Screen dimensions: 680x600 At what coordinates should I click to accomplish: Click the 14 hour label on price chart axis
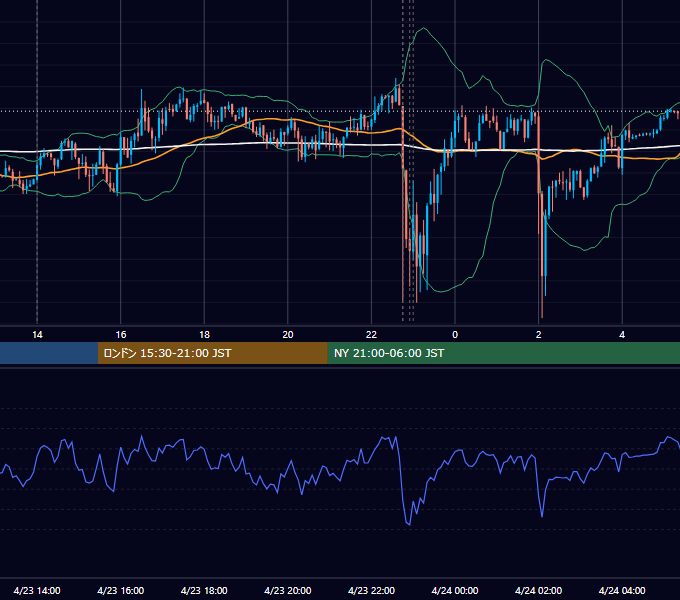37,335
